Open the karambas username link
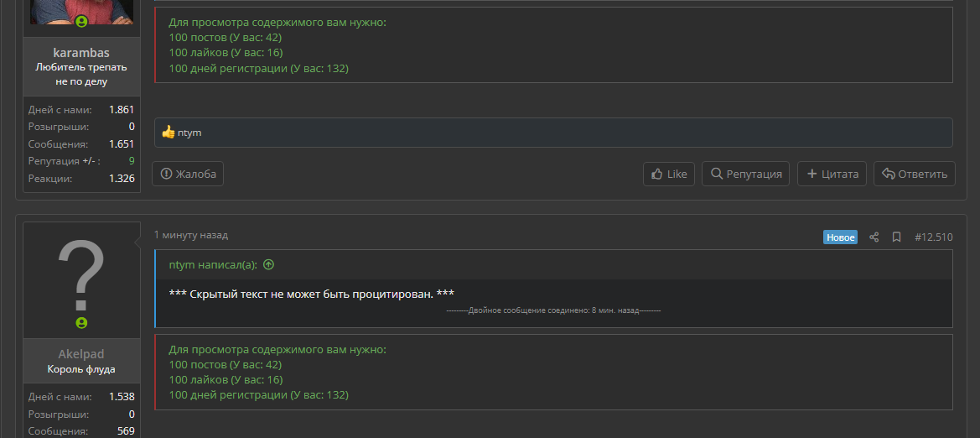 coord(81,53)
